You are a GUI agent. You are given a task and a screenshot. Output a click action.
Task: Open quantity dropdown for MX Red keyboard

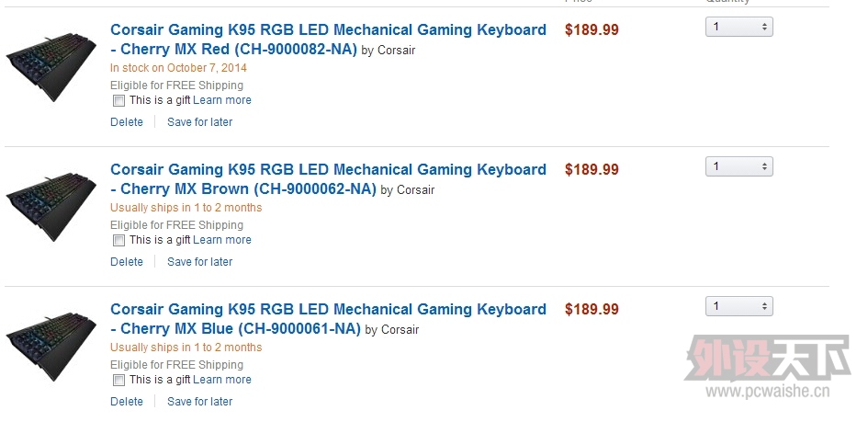739,27
